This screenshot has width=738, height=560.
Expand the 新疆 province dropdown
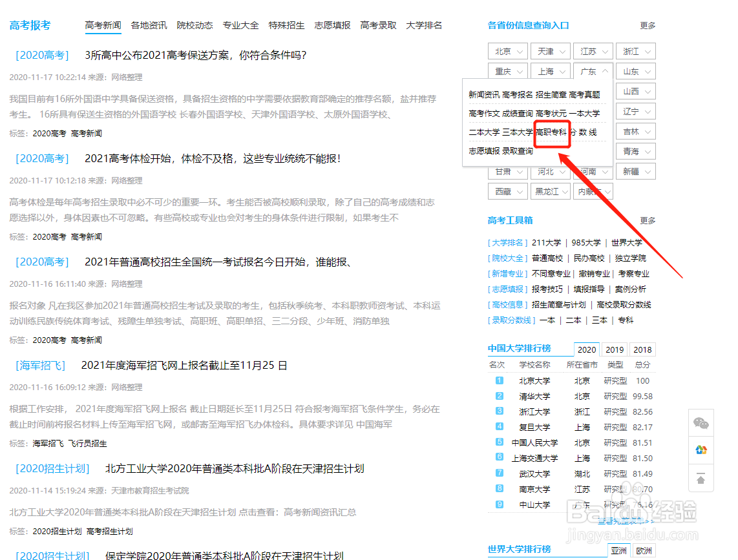[x=635, y=171]
